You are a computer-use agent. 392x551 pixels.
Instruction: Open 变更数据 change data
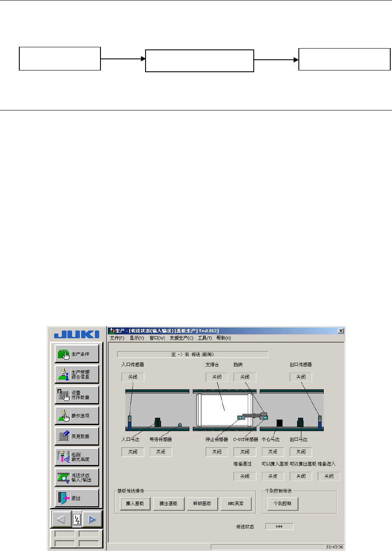click(77, 436)
